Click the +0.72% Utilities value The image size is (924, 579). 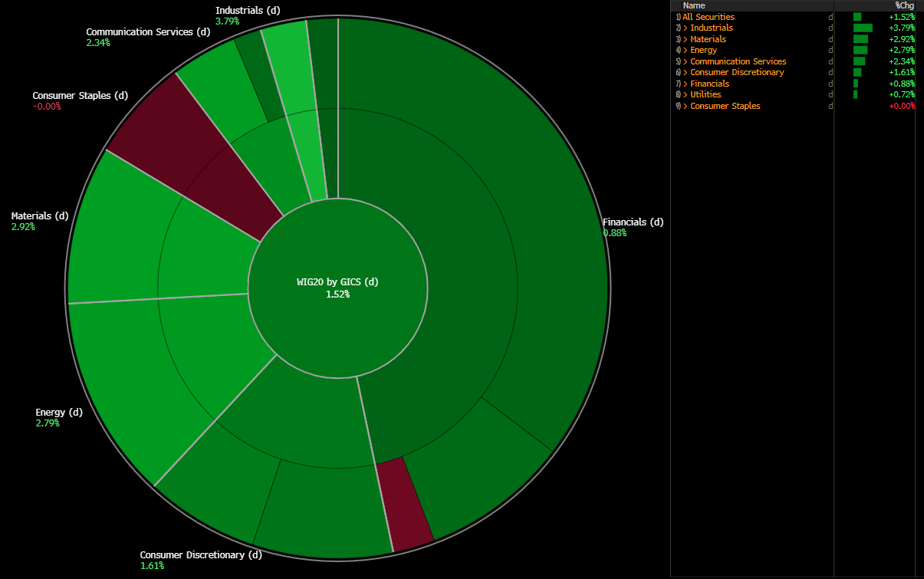(x=902, y=94)
